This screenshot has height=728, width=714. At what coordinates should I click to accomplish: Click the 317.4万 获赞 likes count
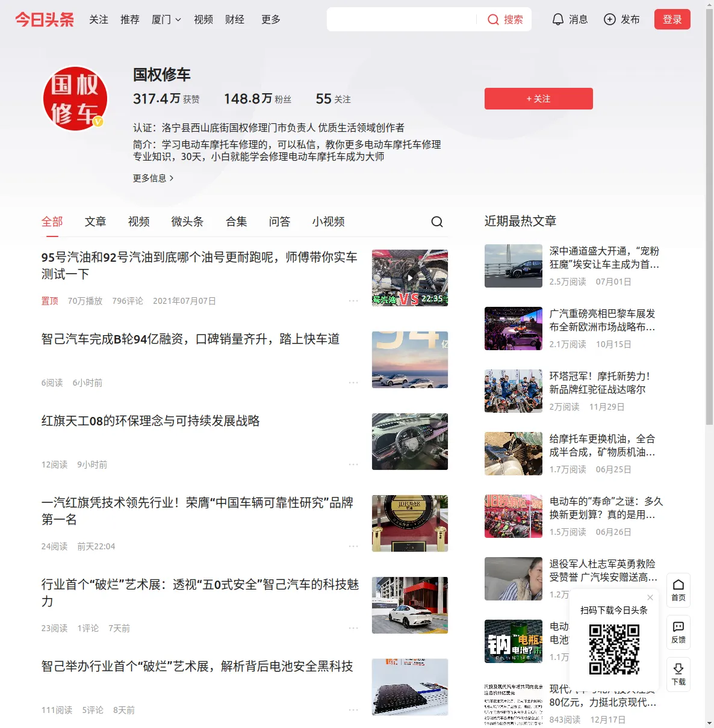point(166,99)
